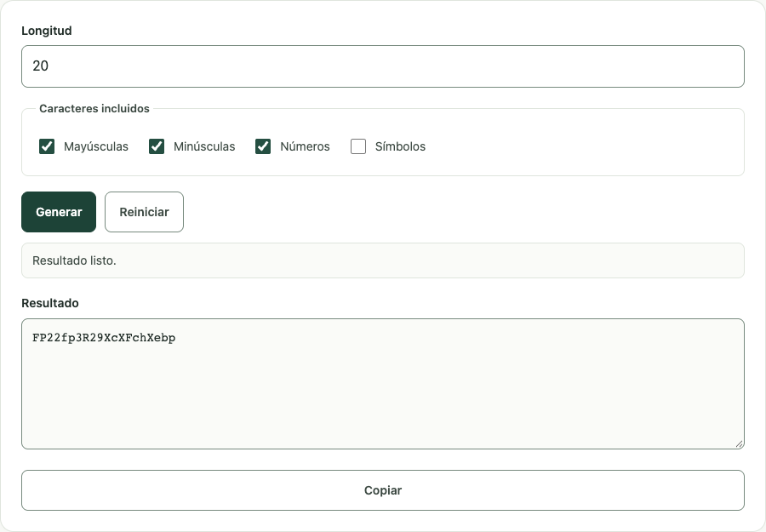Copy the result with Copiar
This screenshot has width=766, height=532.
383,490
